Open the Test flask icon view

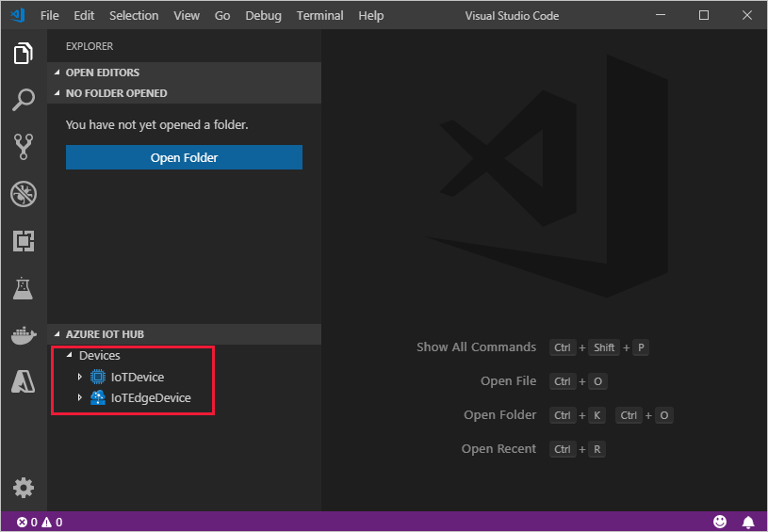point(24,288)
